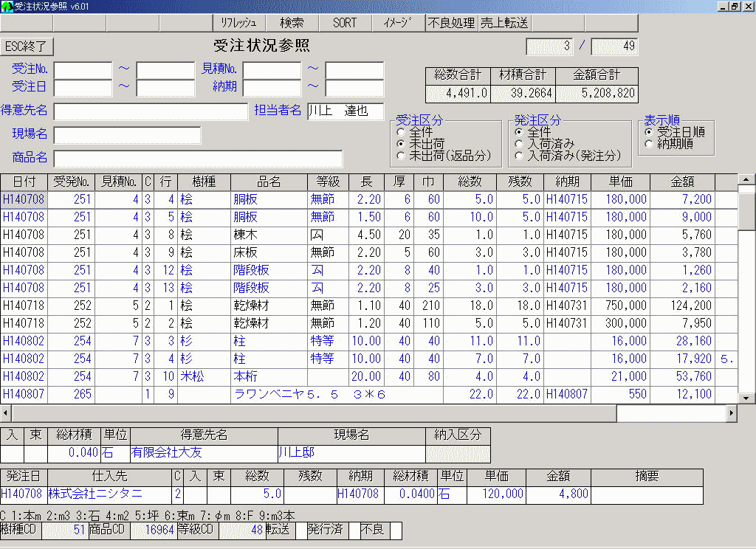The height and width of the screenshot is (549, 756).
Task: Click the 124,200 amount cell
Action: click(x=682, y=305)
